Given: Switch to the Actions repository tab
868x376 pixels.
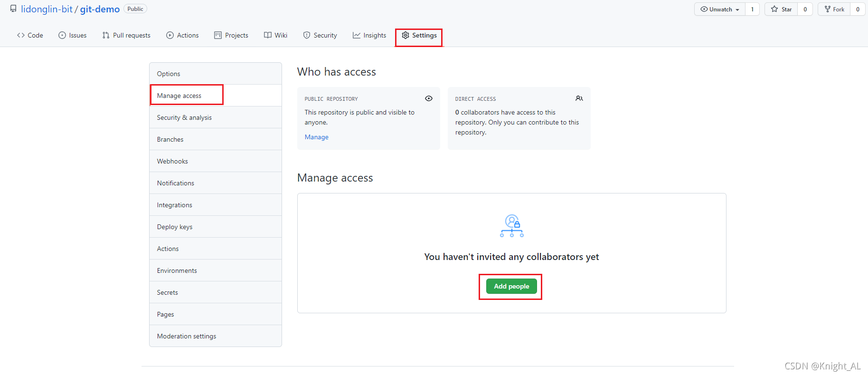Looking at the screenshot, I should [182, 35].
